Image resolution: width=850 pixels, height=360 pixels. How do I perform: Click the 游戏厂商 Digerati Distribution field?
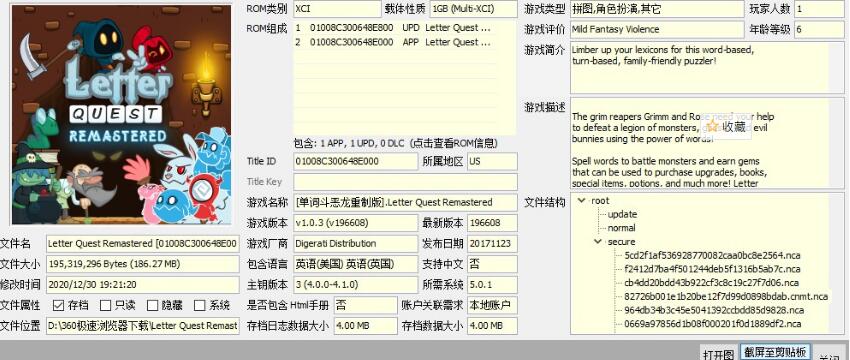coord(356,243)
